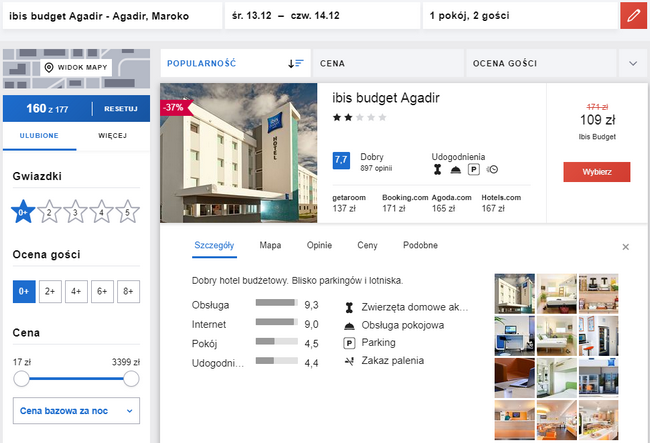Click the rooms and guests field
The height and width of the screenshot is (443, 650).
[x=520, y=16]
